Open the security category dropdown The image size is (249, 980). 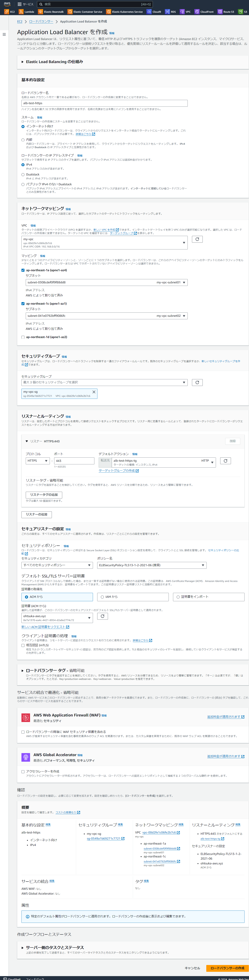tap(57, 565)
